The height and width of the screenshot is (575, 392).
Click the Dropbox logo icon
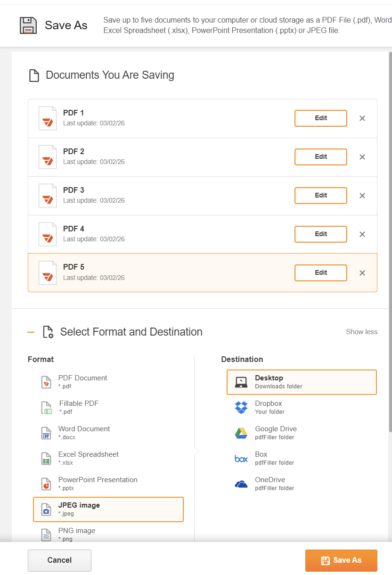click(x=241, y=408)
